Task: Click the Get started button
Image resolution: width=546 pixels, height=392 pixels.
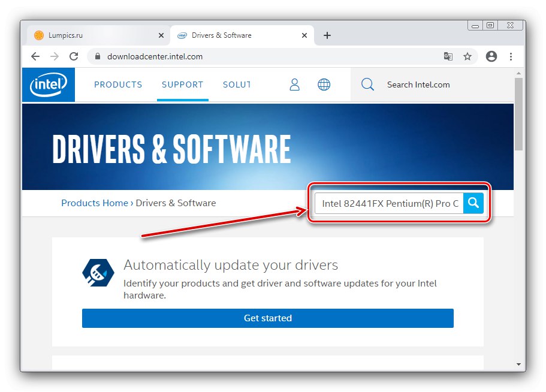Action: click(268, 318)
